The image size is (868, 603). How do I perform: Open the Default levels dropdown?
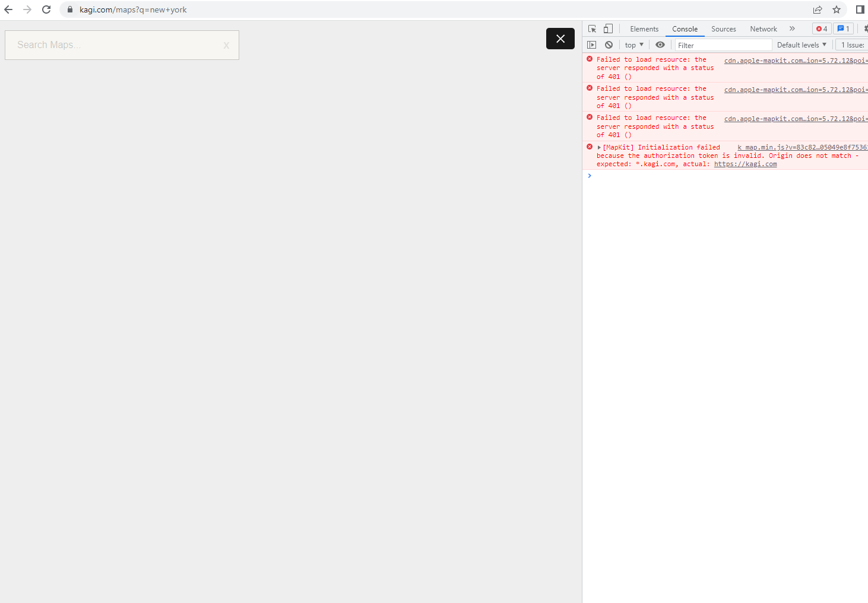[x=802, y=45]
